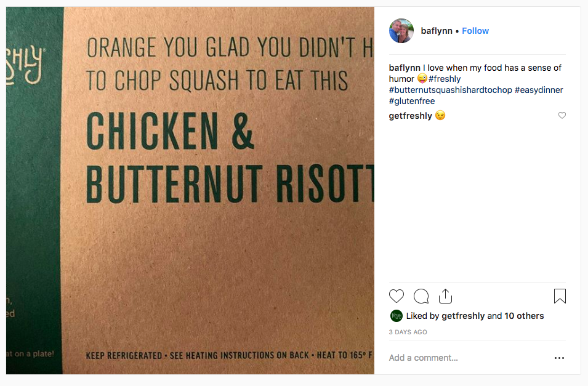This screenshot has width=588, height=386.
Task: Save the post with the bookmark icon
Action: click(560, 296)
